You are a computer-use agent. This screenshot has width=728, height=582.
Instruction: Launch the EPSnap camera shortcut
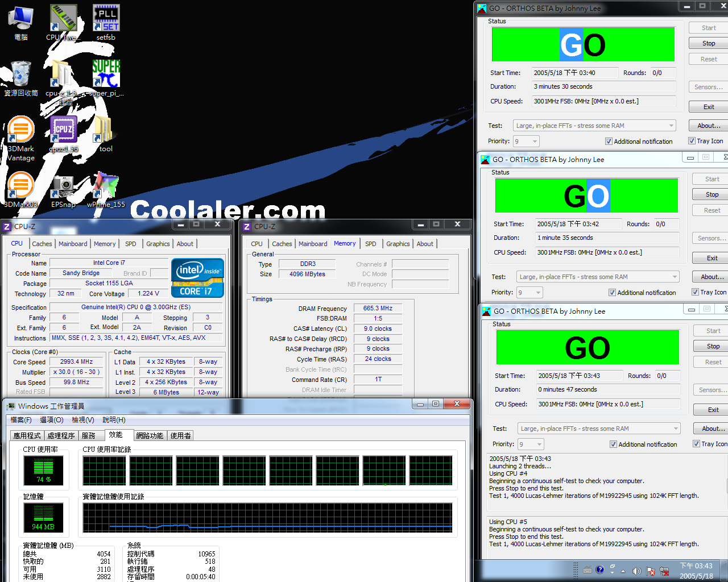click(x=63, y=190)
